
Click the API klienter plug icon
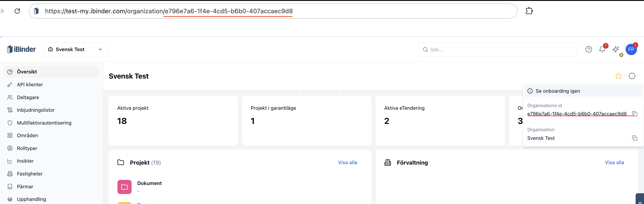(x=10, y=85)
